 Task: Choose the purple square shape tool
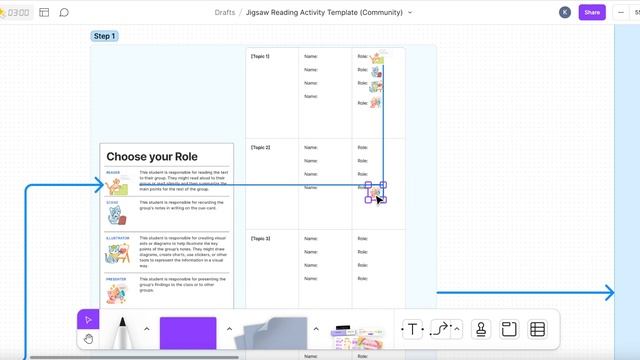[188, 333]
